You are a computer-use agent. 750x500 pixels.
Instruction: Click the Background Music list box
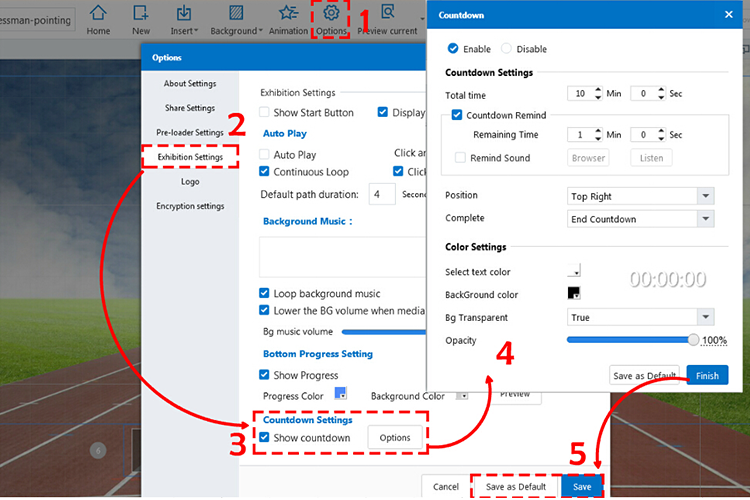pos(342,257)
